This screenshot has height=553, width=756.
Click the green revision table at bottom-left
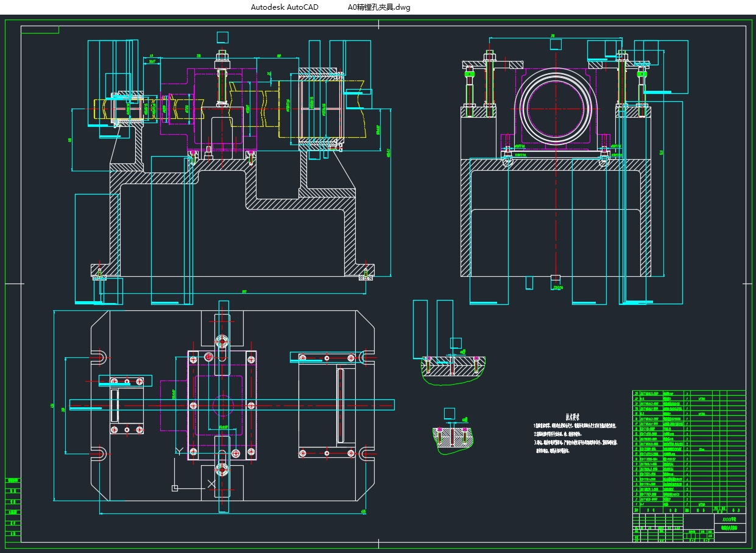pos(13,510)
